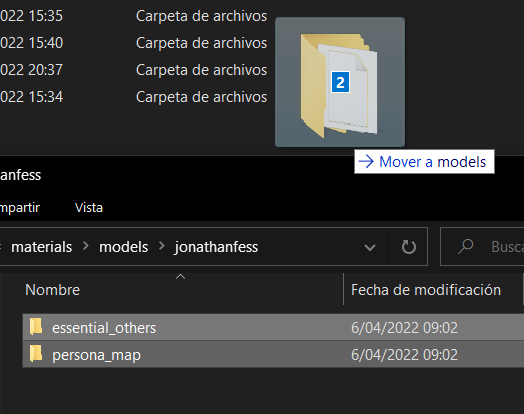
Task: Go to models in breadcrumb path
Action: (x=124, y=247)
